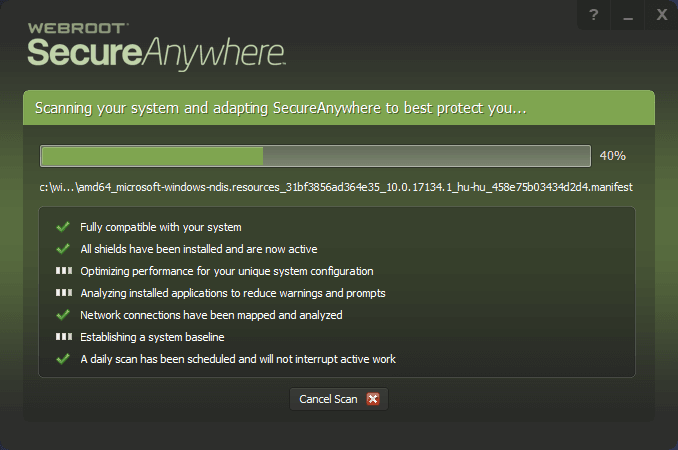678x450 pixels.
Task: Click the scanned manifest file path text
Action: coord(336,187)
